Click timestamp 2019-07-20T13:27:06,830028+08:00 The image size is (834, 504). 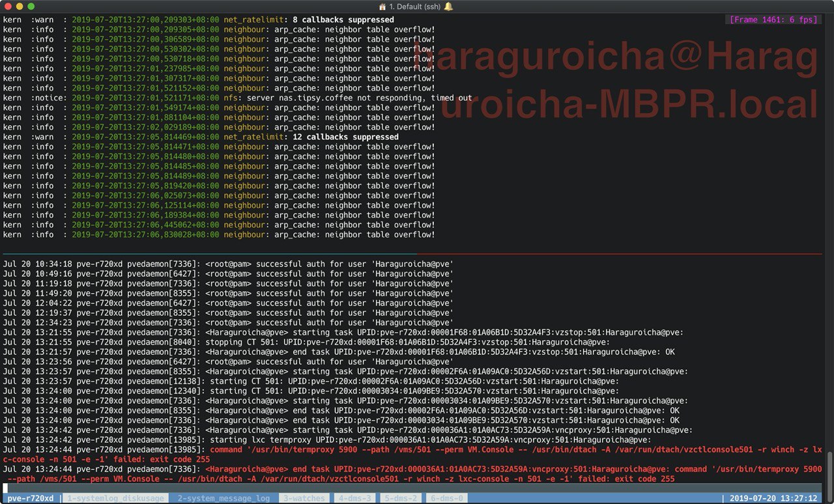click(145, 234)
